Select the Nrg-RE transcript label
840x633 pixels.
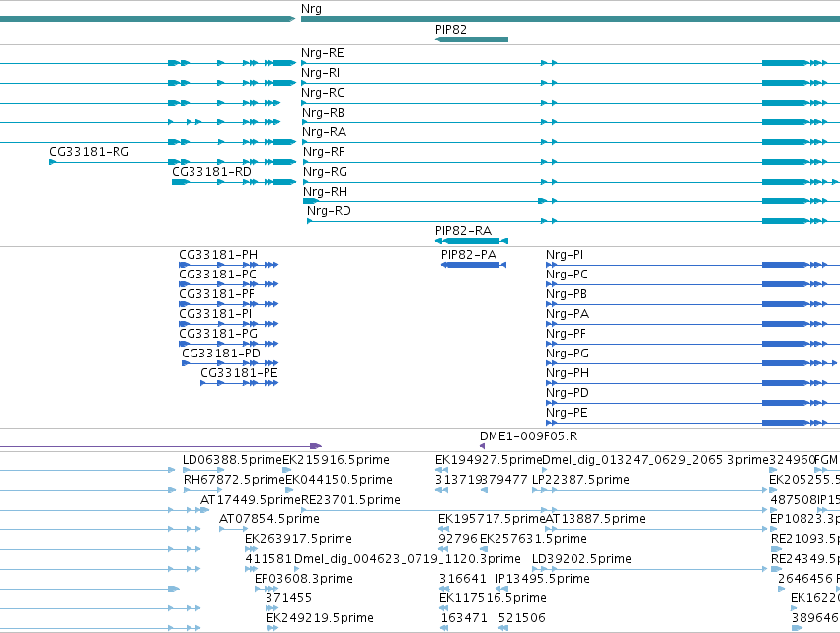point(323,53)
